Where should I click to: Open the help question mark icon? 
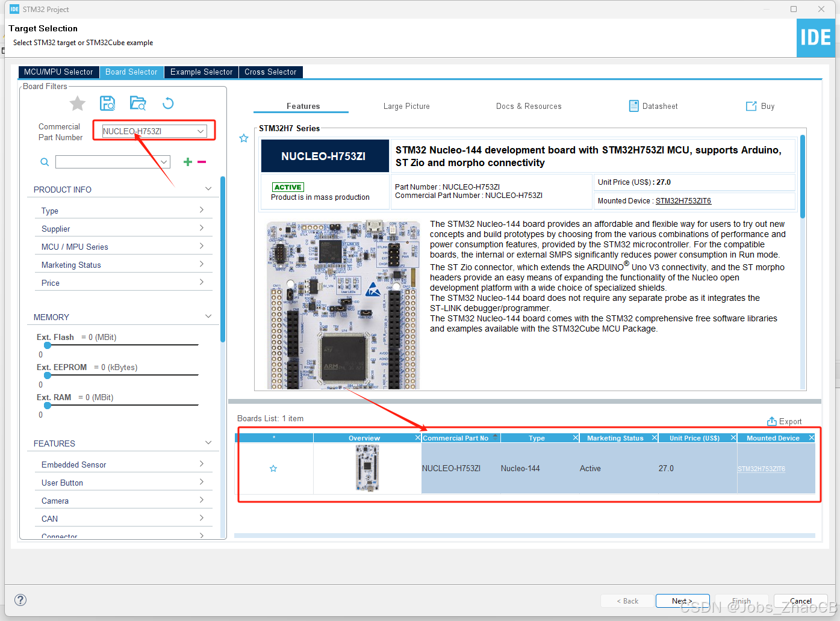pos(20,600)
